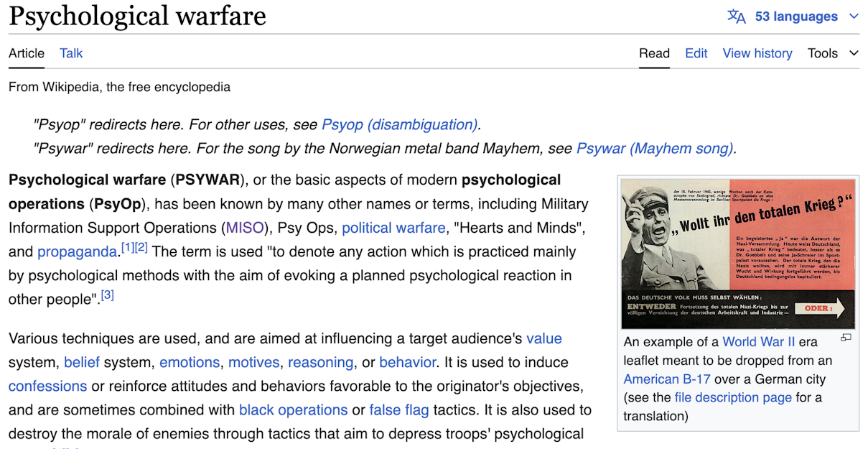Open the false flag link
The image size is (868, 449).
[399, 410]
